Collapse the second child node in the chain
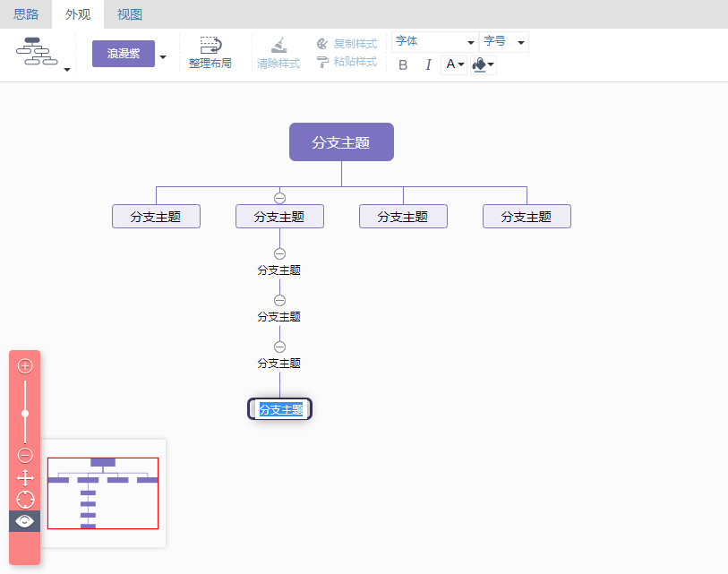The image size is (728, 574). (279, 301)
